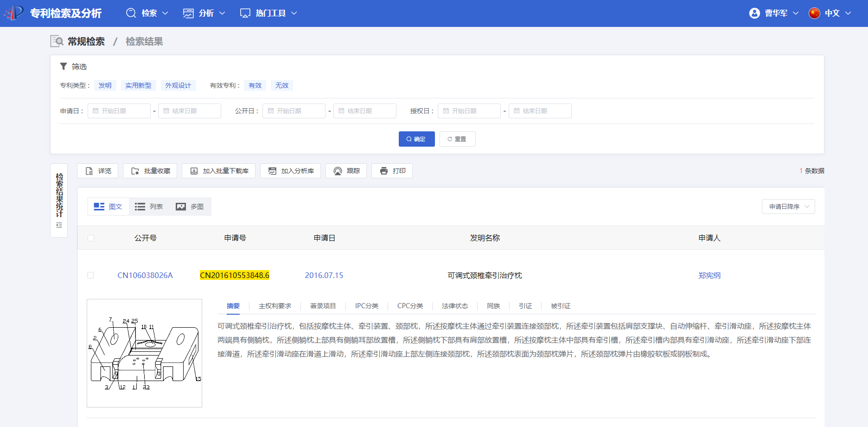
Task: Check the CN106038026A row checkbox
Action: point(90,275)
